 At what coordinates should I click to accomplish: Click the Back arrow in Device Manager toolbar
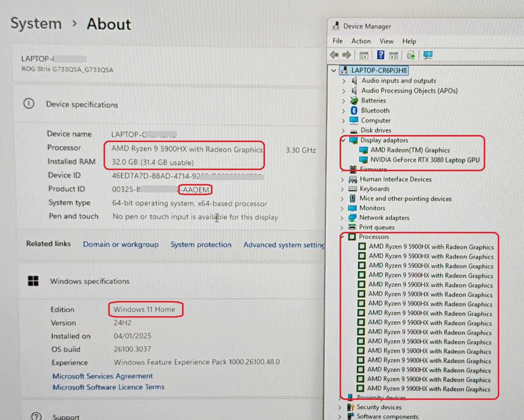pyautogui.click(x=334, y=55)
